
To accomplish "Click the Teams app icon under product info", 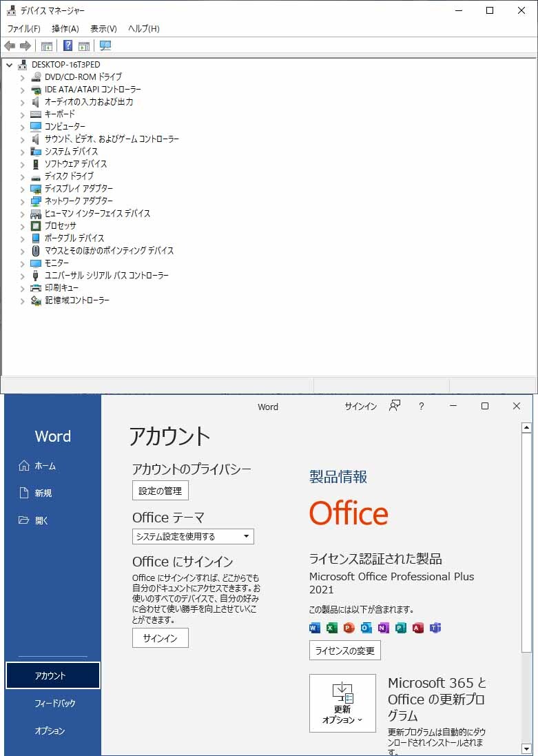I will pos(435,628).
